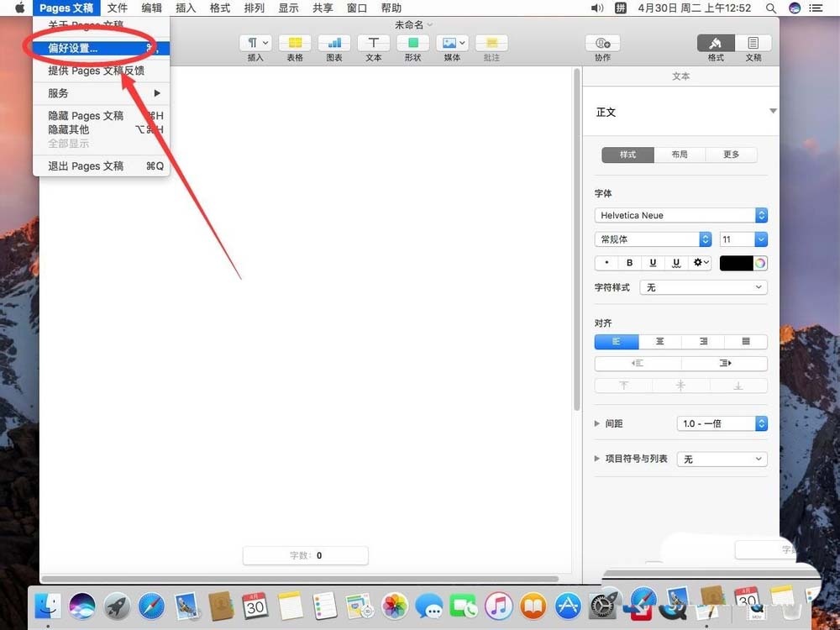Click the Format (格式) paintbrush icon
840x630 pixels.
[716, 43]
